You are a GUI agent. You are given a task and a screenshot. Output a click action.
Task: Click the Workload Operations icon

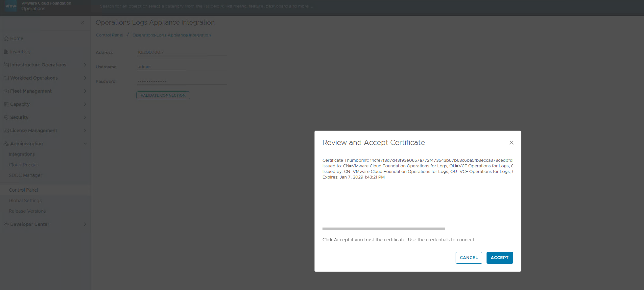pos(6,78)
